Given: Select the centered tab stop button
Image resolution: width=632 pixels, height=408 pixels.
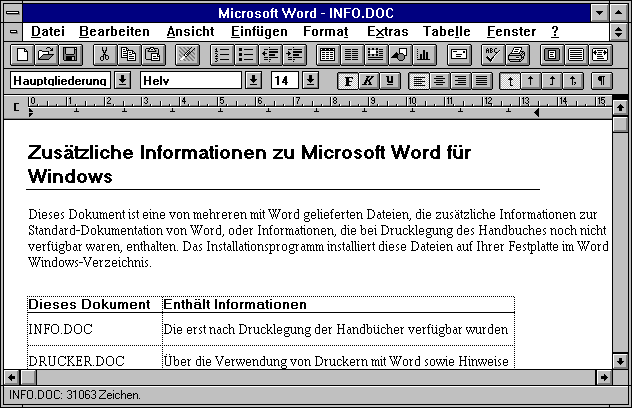Looking at the screenshot, I should [531, 81].
